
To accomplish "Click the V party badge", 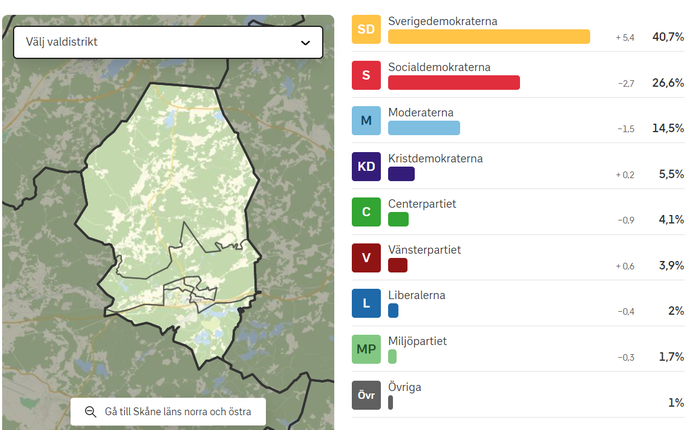I will coord(366,258).
